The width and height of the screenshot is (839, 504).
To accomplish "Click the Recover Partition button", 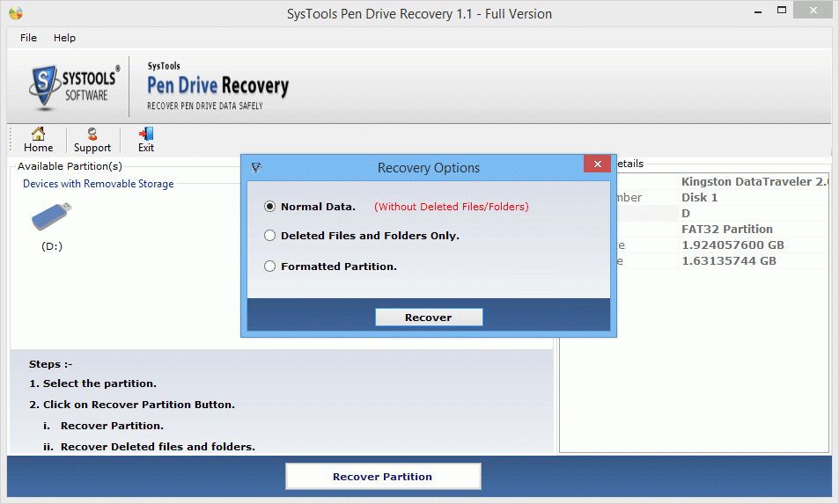I will coord(383,476).
